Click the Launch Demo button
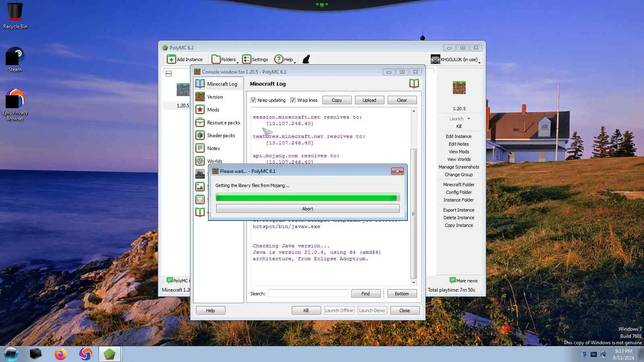Image resolution: width=644 pixels, height=362 pixels. [372, 311]
